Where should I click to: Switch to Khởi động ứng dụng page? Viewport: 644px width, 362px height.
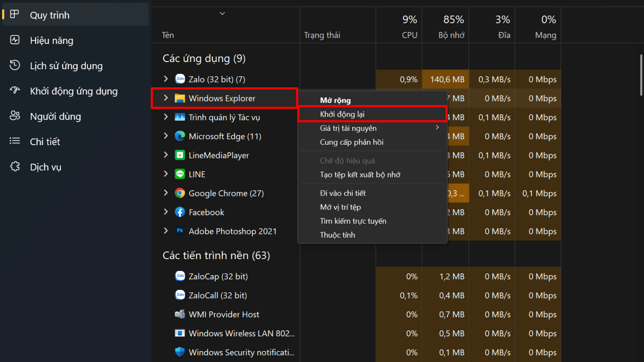point(74,91)
